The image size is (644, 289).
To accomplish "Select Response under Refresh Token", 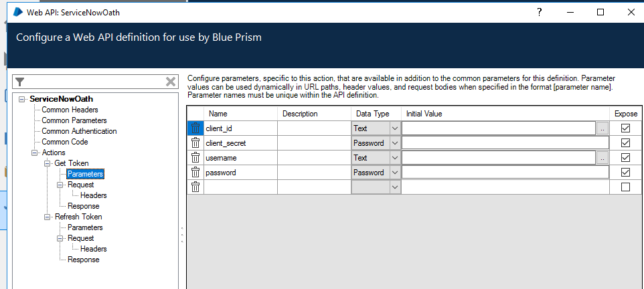I will pyautogui.click(x=83, y=260).
